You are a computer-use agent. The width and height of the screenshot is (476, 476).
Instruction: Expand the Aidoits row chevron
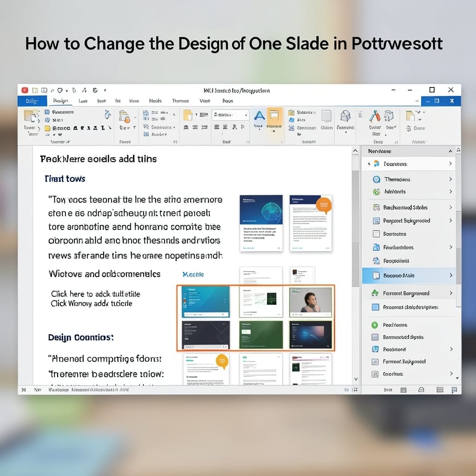451,191
